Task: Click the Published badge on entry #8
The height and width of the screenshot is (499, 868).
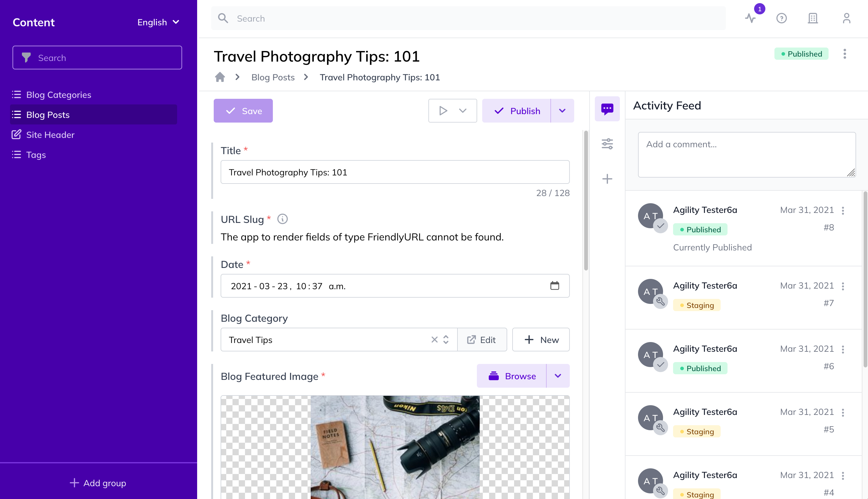Action: (700, 229)
